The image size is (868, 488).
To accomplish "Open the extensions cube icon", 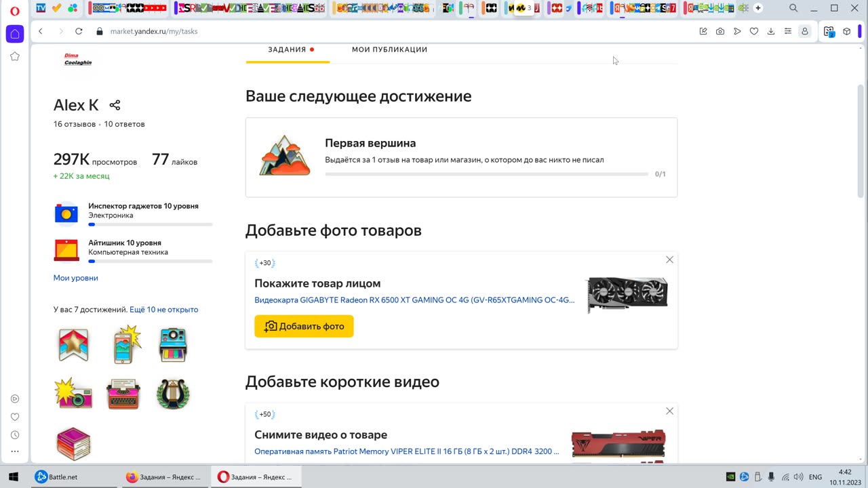I will click(x=847, y=31).
